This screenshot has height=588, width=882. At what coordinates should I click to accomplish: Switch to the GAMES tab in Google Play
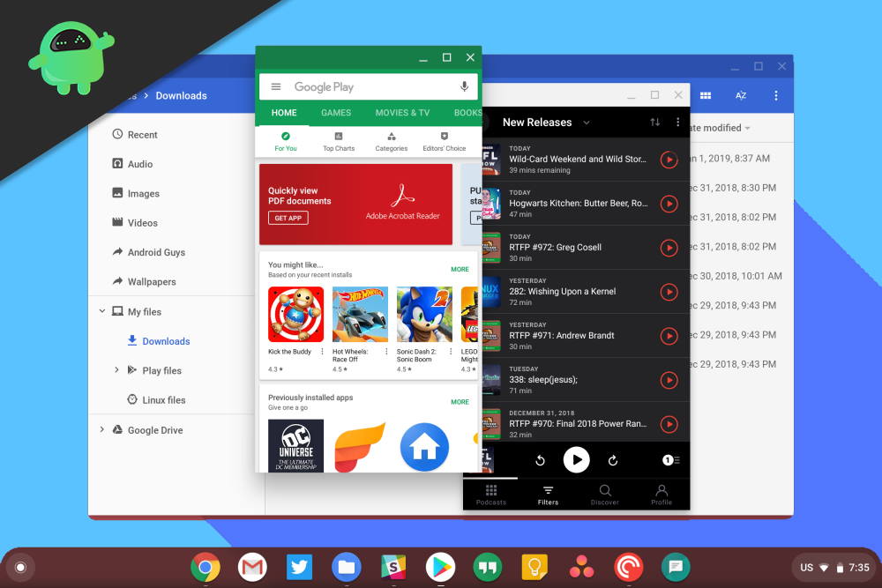pos(336,113)
